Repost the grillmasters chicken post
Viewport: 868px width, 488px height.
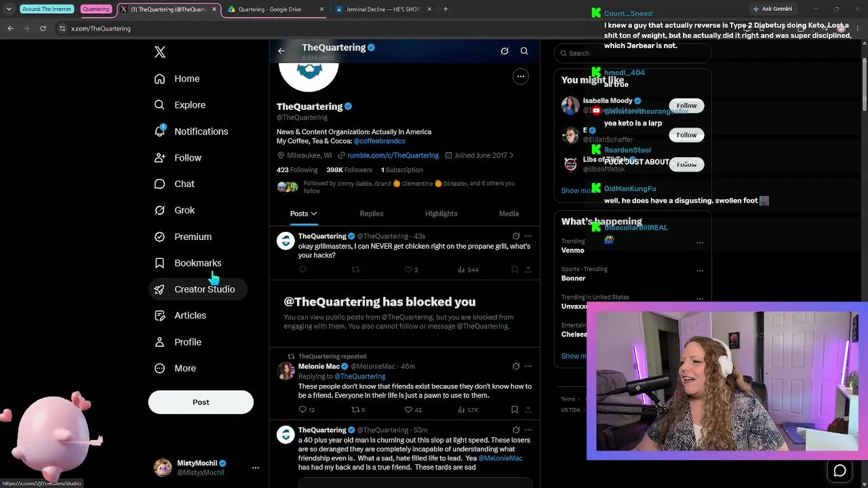click(x=355, y=270)
